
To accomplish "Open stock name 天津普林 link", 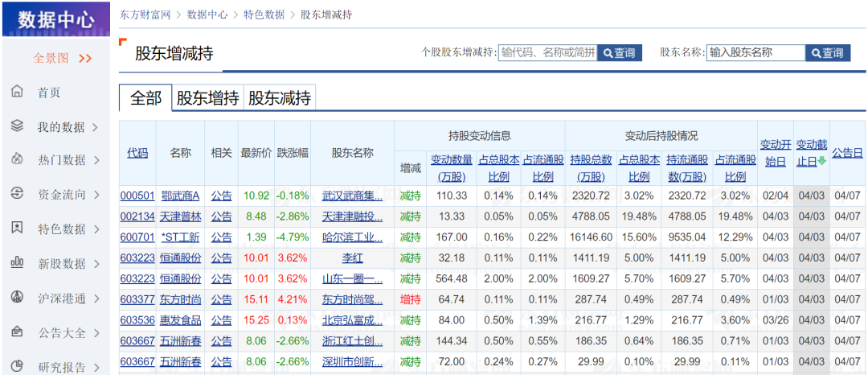I will (181, 216).
